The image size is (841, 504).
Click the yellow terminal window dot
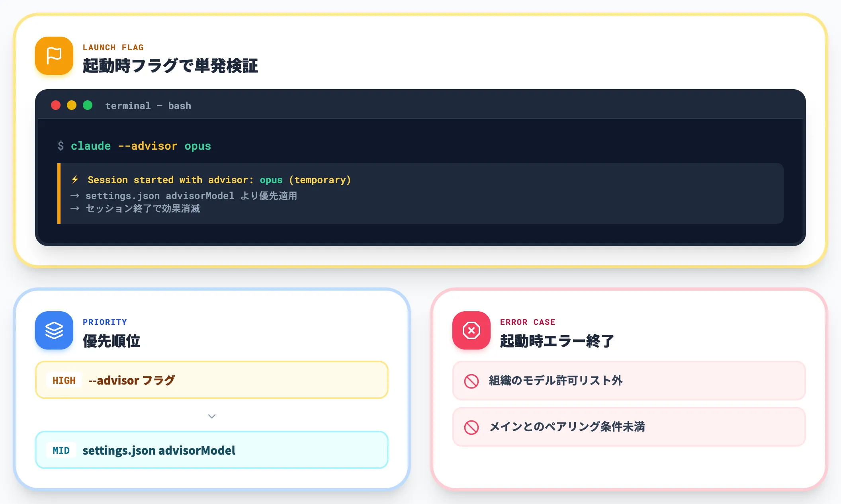[x=72, y=105]
